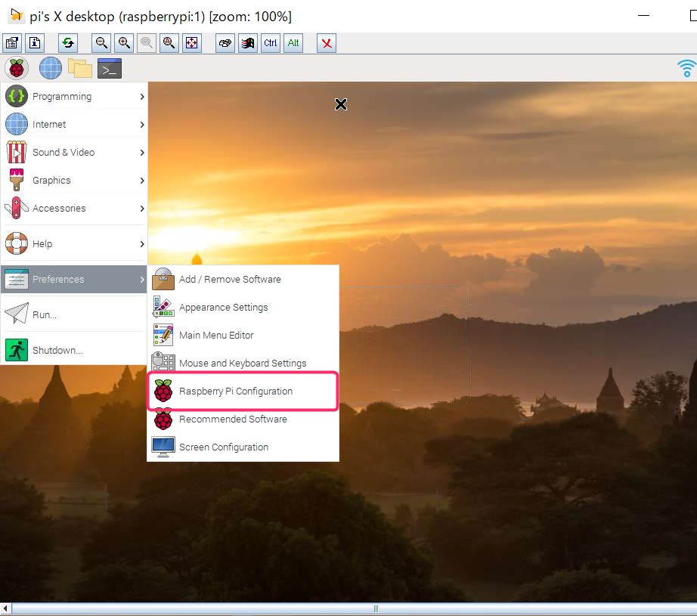Open Raspberry Pi Configuration
Viewport: 697px width, 616px height.
coord(243,391)
